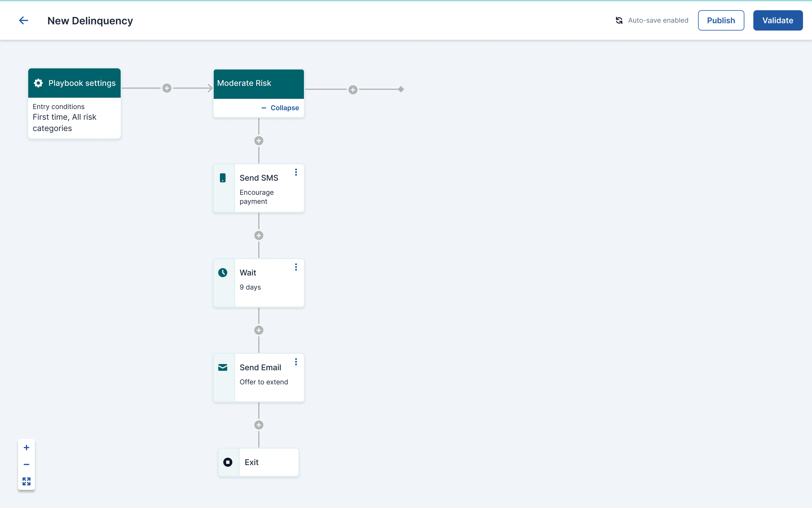Open the Wait step three-dot menu
The height and width of the screenshot is (508, 812).
[296, 267]
